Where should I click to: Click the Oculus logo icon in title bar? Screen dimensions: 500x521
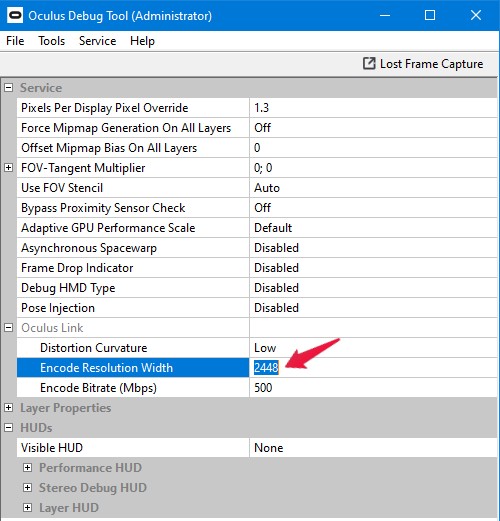(15, 15)
